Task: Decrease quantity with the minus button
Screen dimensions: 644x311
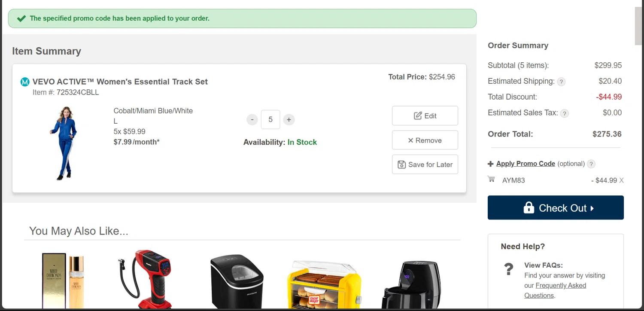Action: click(252, 119)
